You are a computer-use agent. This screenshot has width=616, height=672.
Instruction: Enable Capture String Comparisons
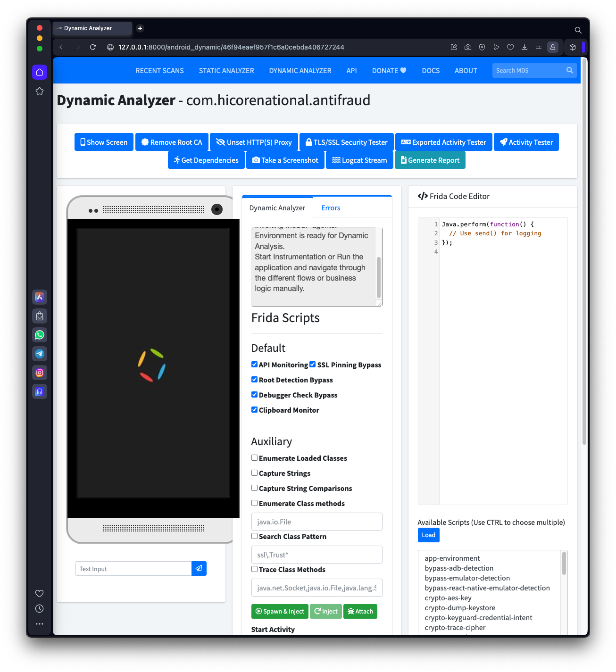pyautogui.click(x=255, y=488)
